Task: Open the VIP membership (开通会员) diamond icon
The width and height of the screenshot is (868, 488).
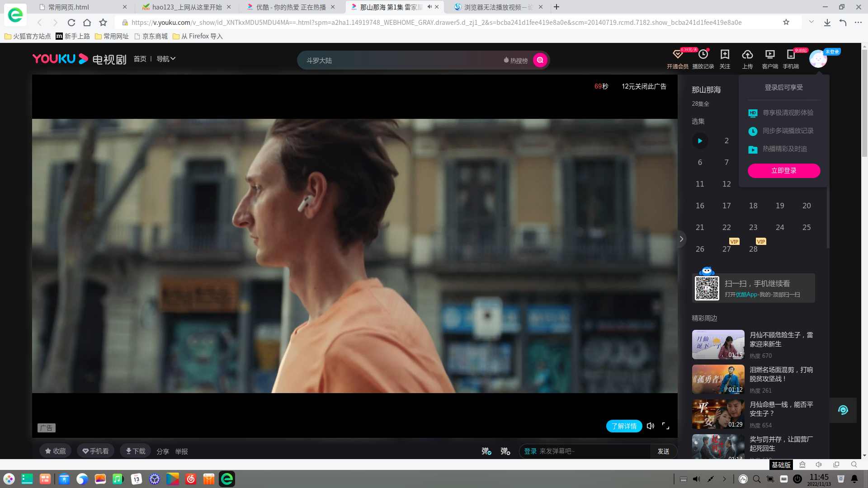Action: pyautogui.click(x=677, y=55)
